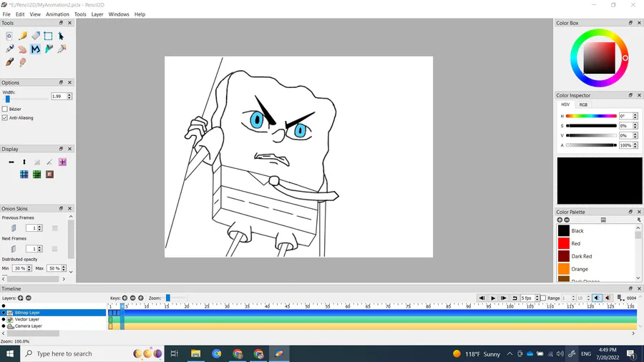The width and height of the screenshot is (644, 362).
Task: Toggle sound scrubbing red speaker button
Action: point(608,298)
